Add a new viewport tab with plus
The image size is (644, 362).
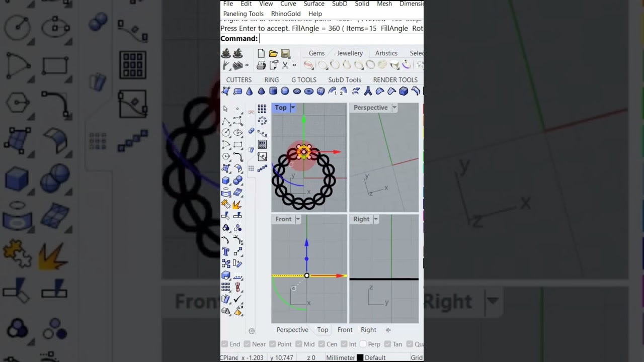(x=388, y=330)
